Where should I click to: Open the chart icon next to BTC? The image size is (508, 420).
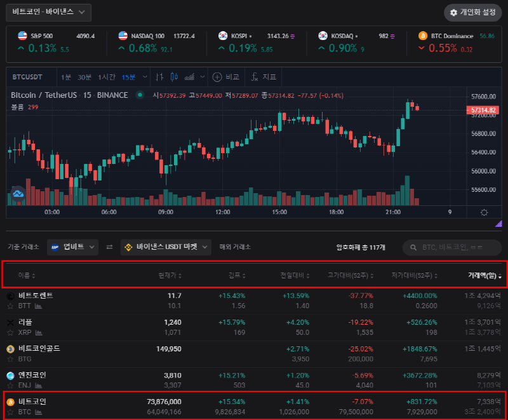(38, 412)
